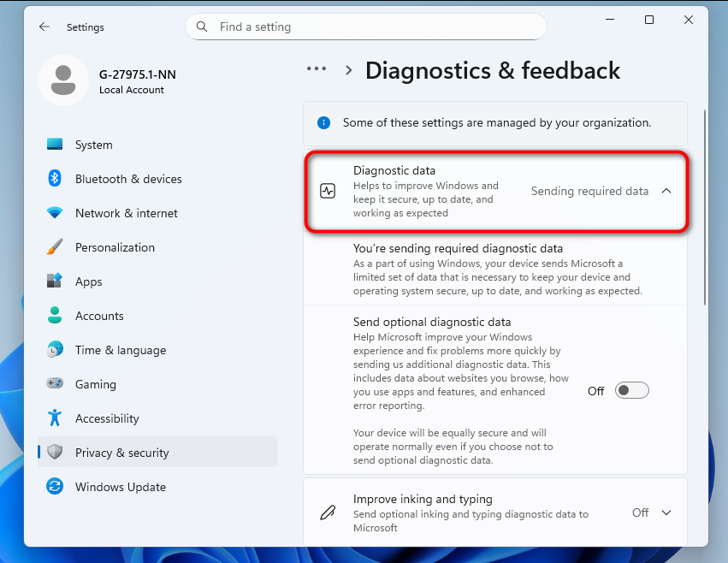Close the Settings window

point(689,20)
